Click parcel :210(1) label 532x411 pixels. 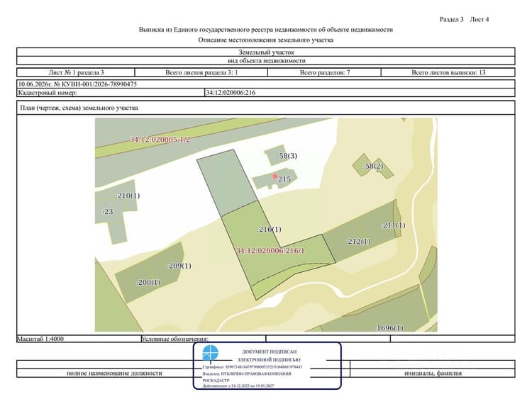[x=128, y=196]
